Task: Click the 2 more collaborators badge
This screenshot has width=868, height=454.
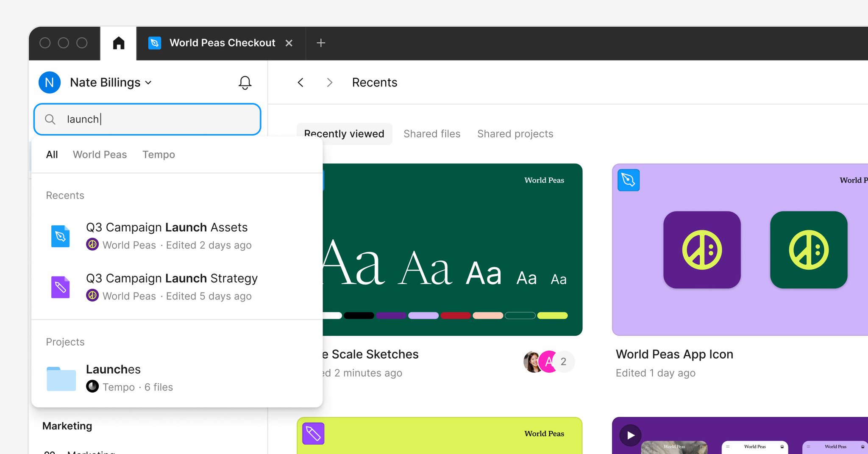Action: tap(564, 362)
